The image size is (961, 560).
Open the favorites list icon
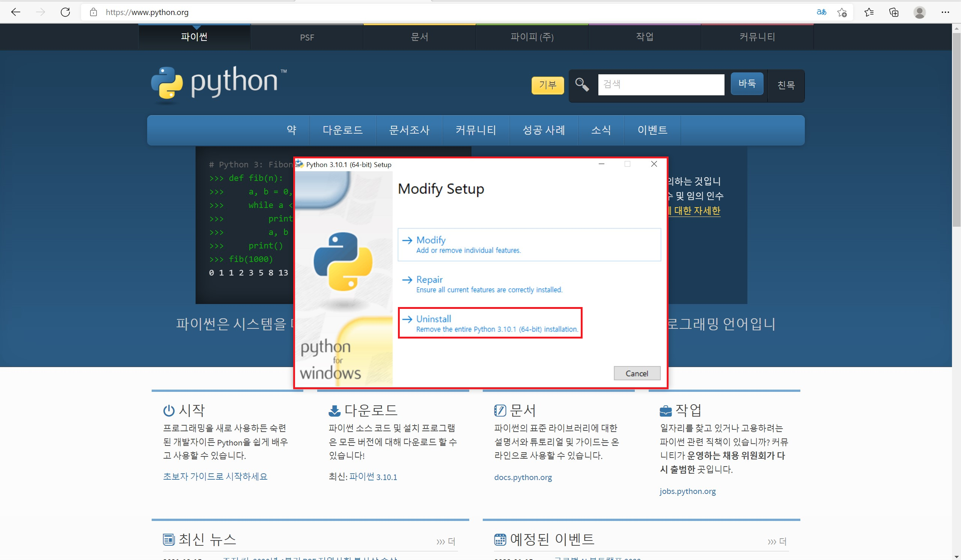(869, 13)
